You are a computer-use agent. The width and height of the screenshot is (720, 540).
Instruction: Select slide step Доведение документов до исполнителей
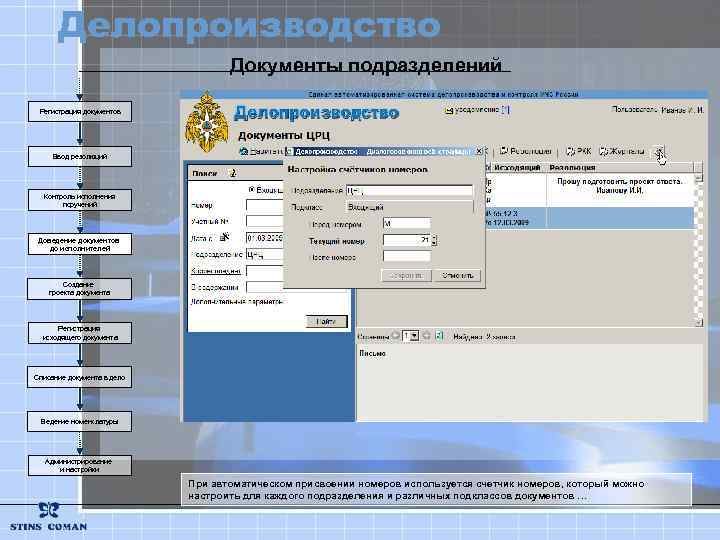(80, 244)
